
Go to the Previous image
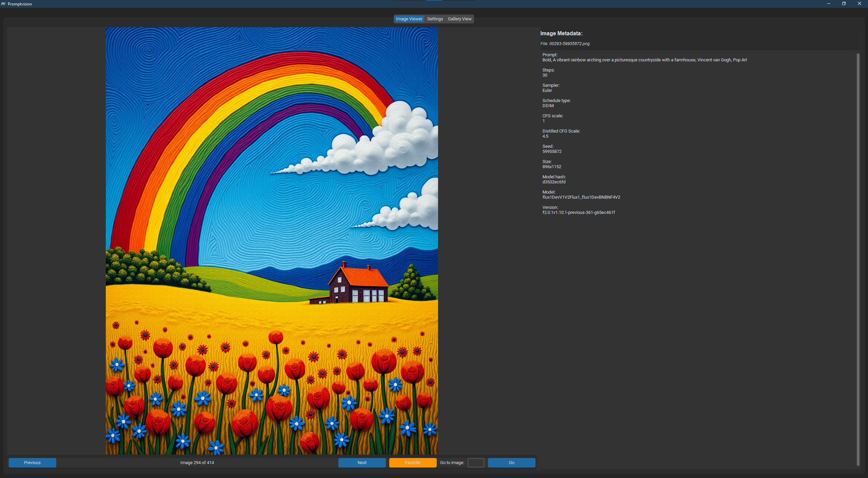(x=32, y=462)
